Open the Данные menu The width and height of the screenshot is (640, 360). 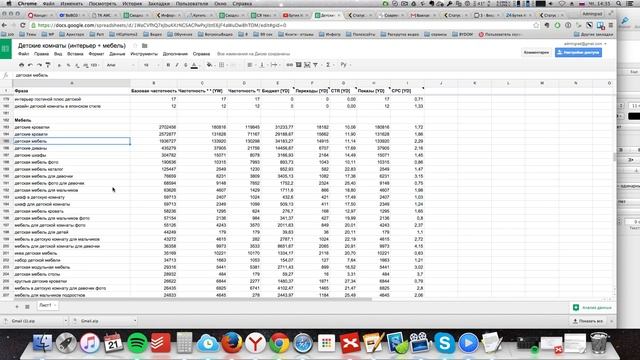pyautogui.click(x=117, y=54)
